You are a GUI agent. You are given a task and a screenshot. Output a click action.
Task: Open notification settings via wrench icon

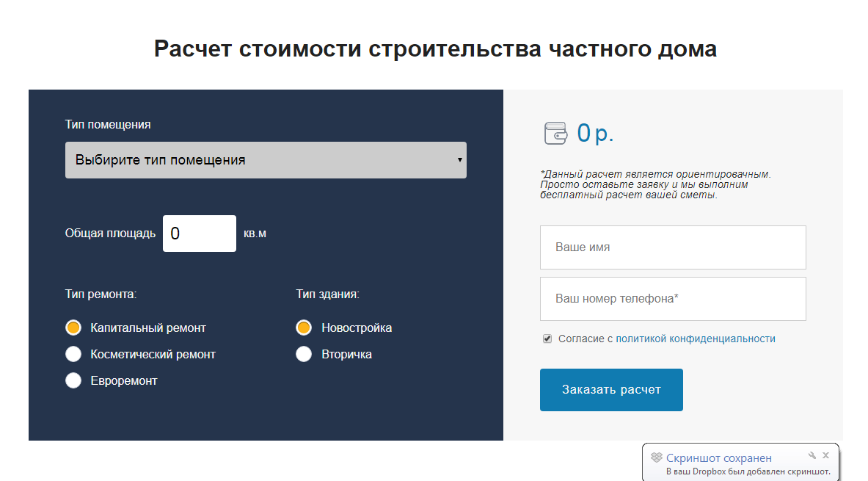812,455
